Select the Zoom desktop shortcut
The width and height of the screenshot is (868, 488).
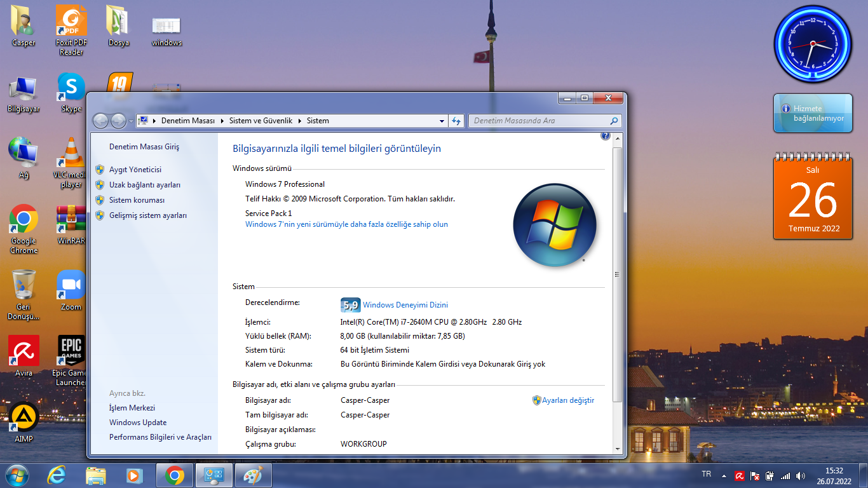click(71, 290)
